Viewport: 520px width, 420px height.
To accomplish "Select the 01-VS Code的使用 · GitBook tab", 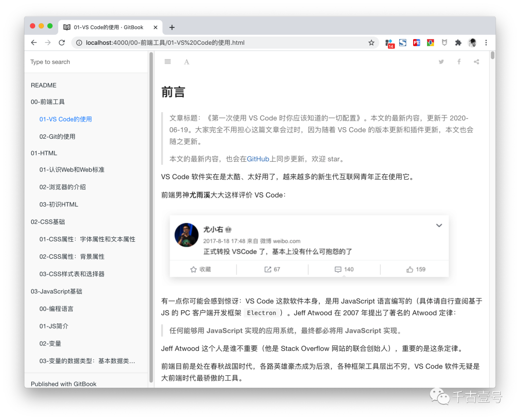I will (110, 27).
